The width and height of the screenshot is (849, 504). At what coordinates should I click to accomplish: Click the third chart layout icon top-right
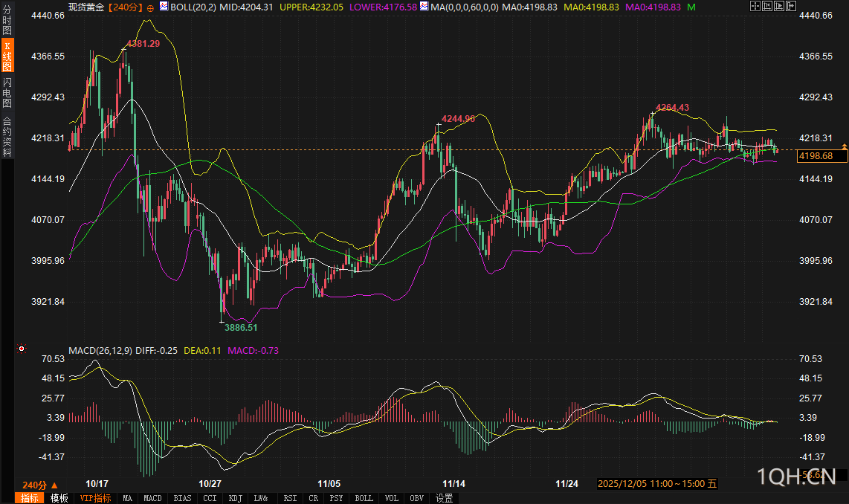click(778, 7)
